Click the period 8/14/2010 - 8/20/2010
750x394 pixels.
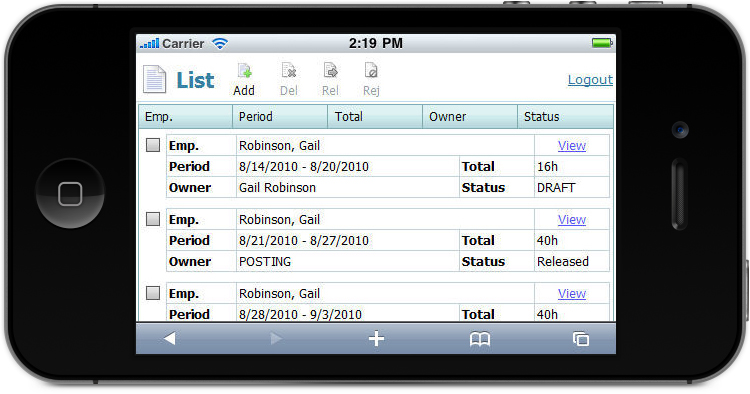(304, 166)
